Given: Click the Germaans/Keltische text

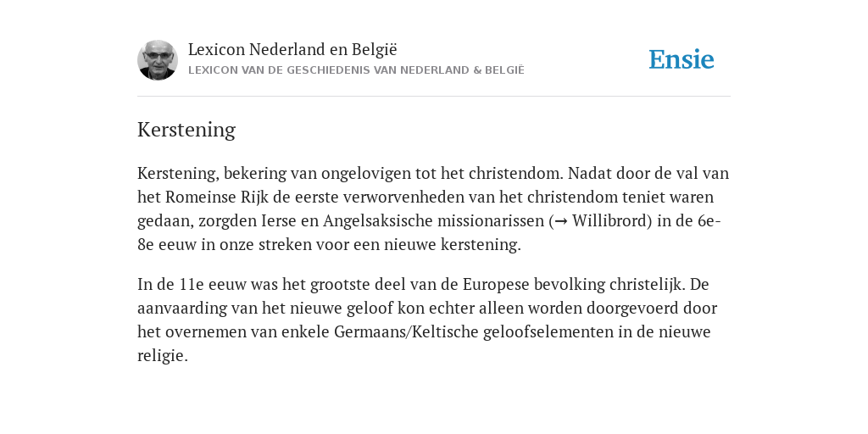Looking at the screenshot, I should coord(406,332).
